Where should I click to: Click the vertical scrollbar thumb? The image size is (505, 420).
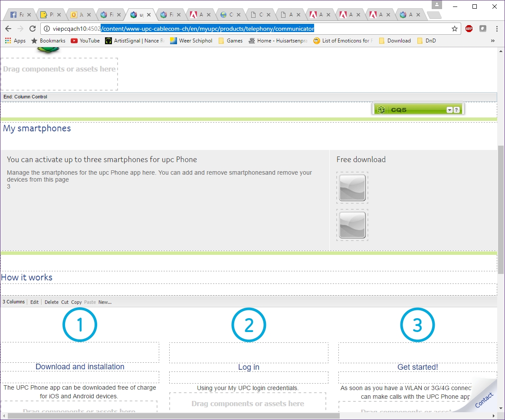tap(501, 209)
